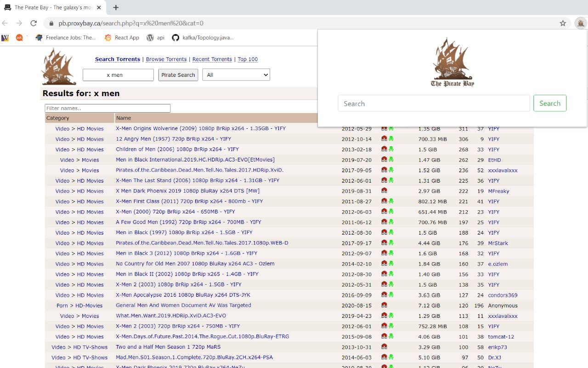
Task: Open a new browser tab
Action: coord(116,7)
